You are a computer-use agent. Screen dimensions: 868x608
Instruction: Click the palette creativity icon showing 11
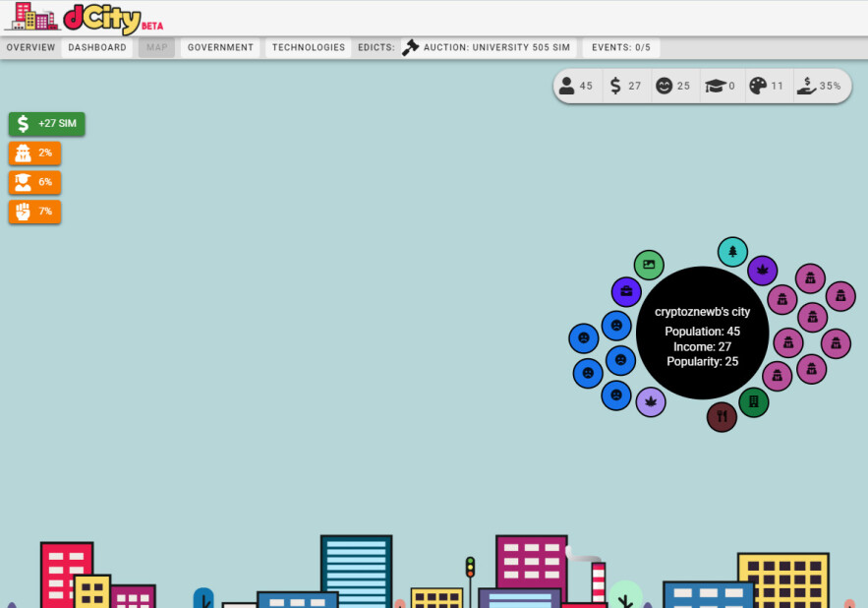758,86
